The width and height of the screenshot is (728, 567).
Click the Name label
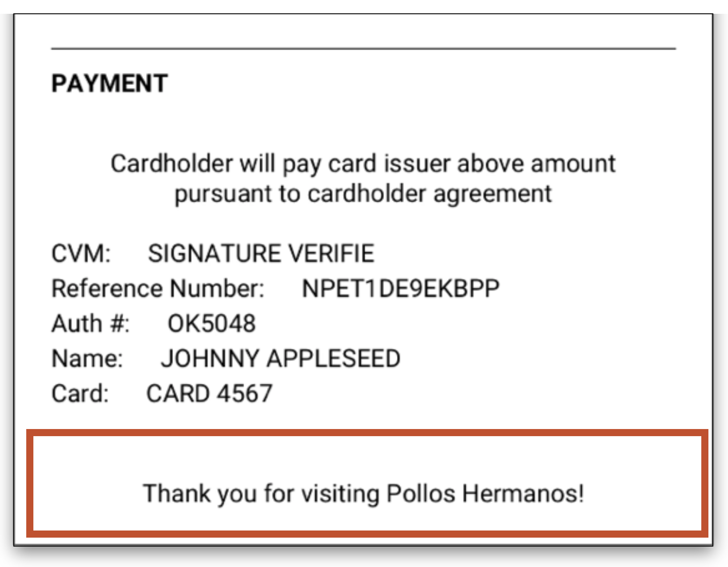87,358
